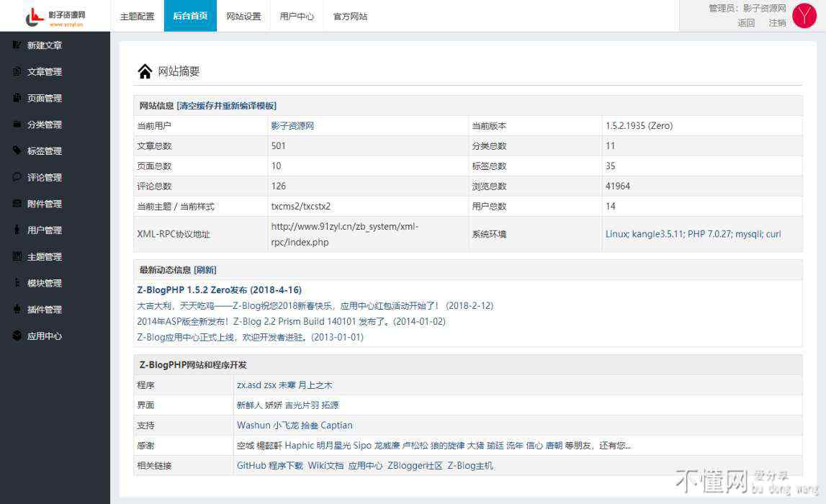Open the Z-Blog主机 link
Screen dimensions: 826x504
(470, 466)
